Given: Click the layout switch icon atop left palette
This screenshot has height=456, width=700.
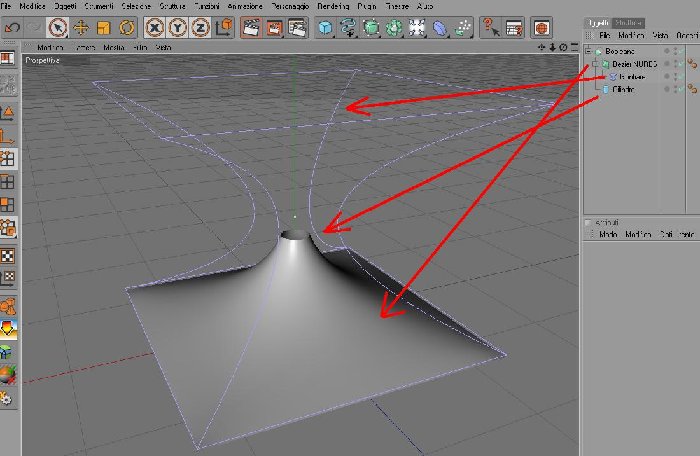Looking at the screenshot, I should tap(8, 59).
